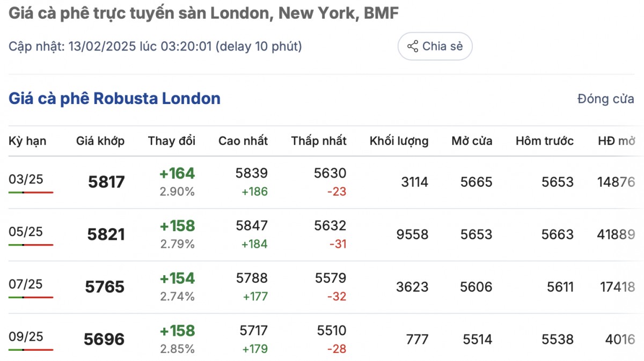
Task: Click the Khối lượng column header
Action: 399,141
